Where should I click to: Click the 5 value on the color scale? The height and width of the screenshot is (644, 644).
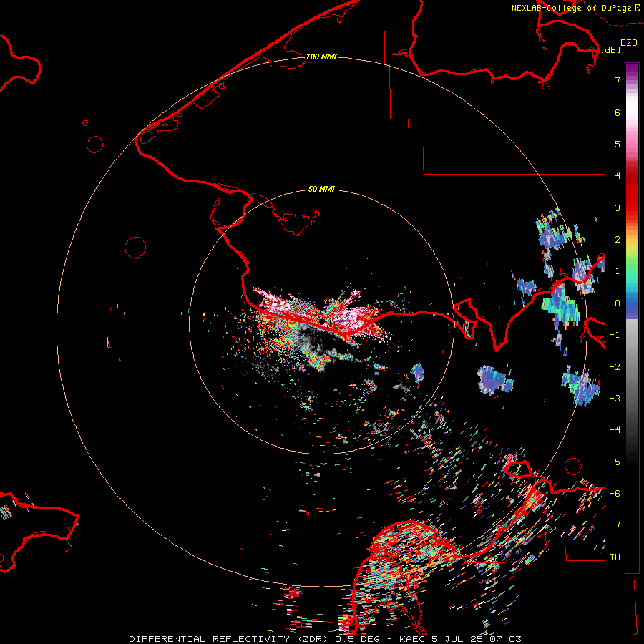tap(618, 144)
